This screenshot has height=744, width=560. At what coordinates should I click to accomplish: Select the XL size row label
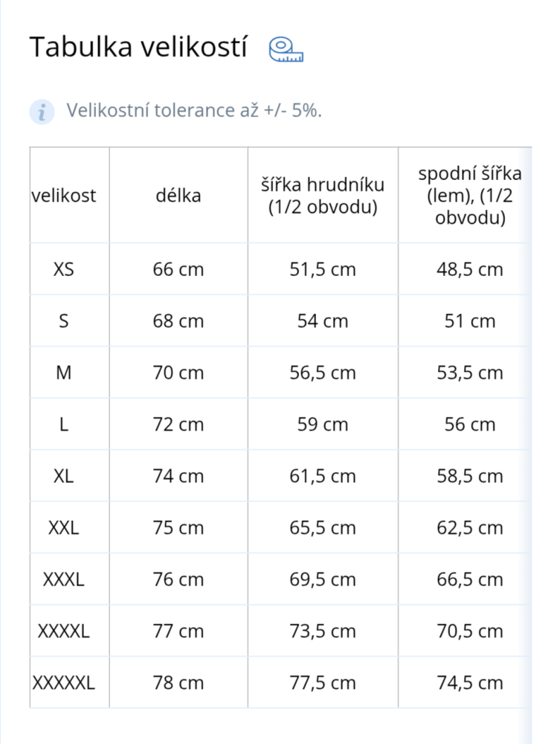pos(64,476)
